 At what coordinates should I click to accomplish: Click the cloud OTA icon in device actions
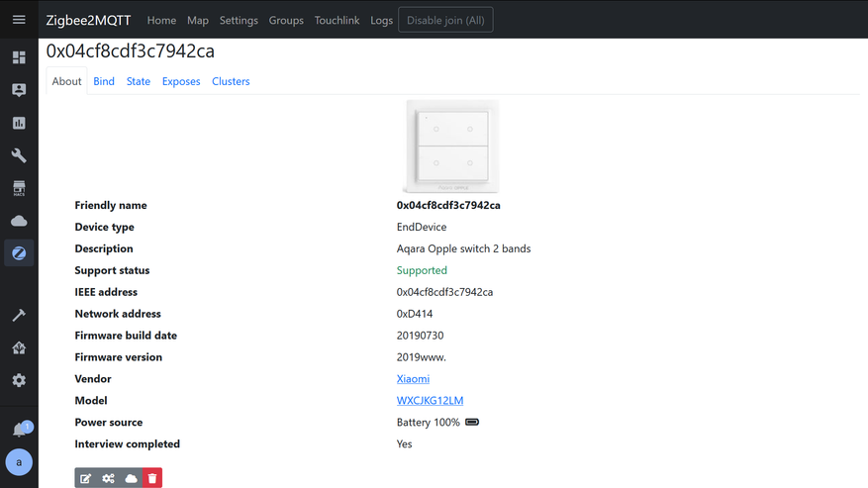tap(132, 478)
